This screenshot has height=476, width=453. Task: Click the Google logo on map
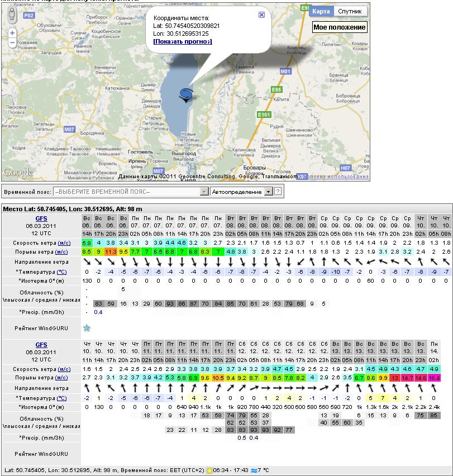18,173
